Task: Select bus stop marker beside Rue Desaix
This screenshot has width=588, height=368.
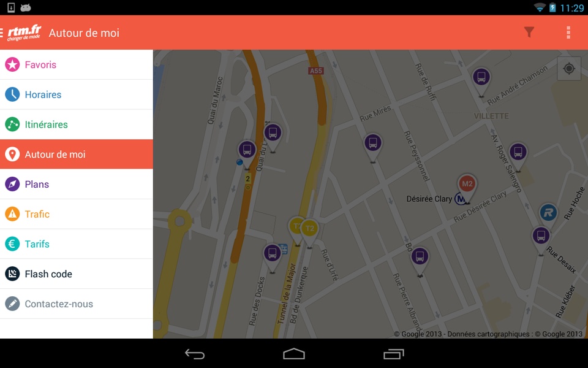Action: (x=541, y=240)
